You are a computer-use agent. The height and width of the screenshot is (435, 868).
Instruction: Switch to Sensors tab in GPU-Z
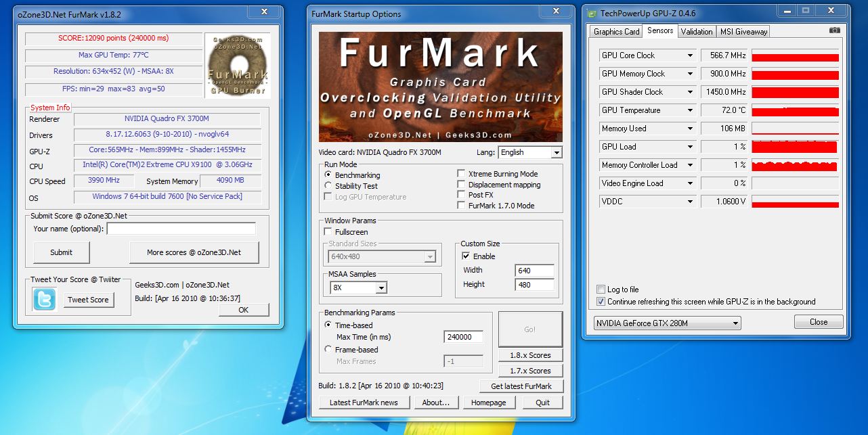coord(660,30)
